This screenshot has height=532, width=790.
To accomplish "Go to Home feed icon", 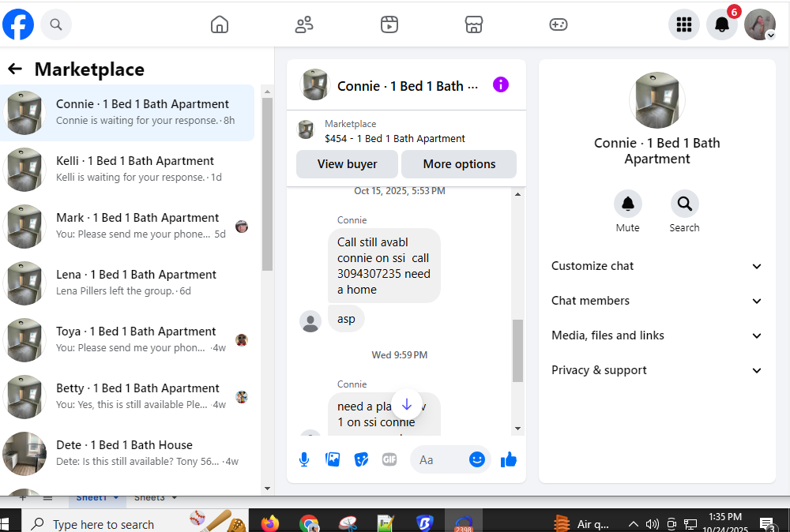I will (219, 24).
